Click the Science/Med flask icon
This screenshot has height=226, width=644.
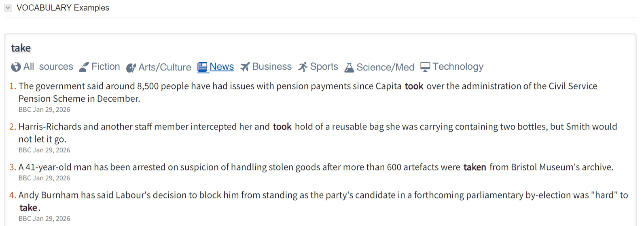pos(349,68)
